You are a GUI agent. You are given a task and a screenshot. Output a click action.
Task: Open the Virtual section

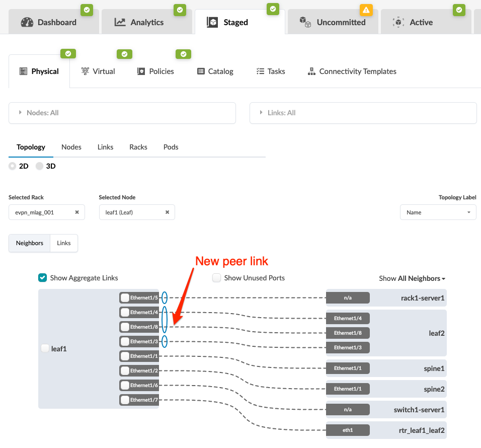98,71
